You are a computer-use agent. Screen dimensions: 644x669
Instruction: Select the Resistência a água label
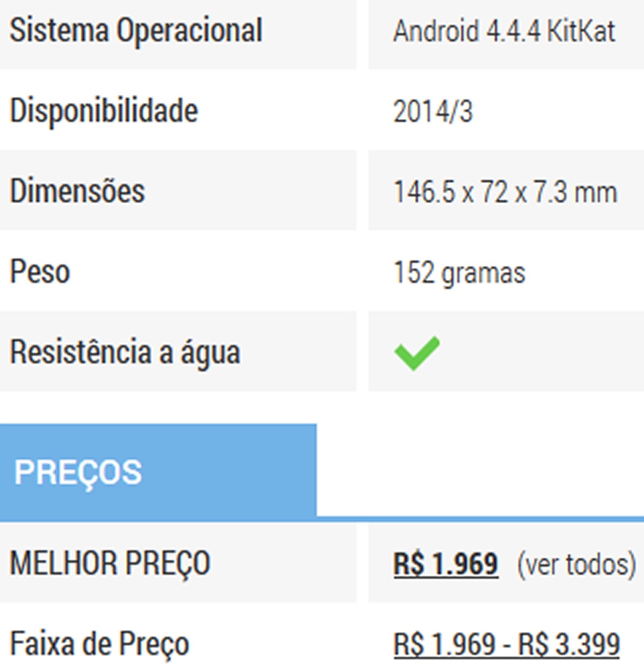click(x=125, y=352)
